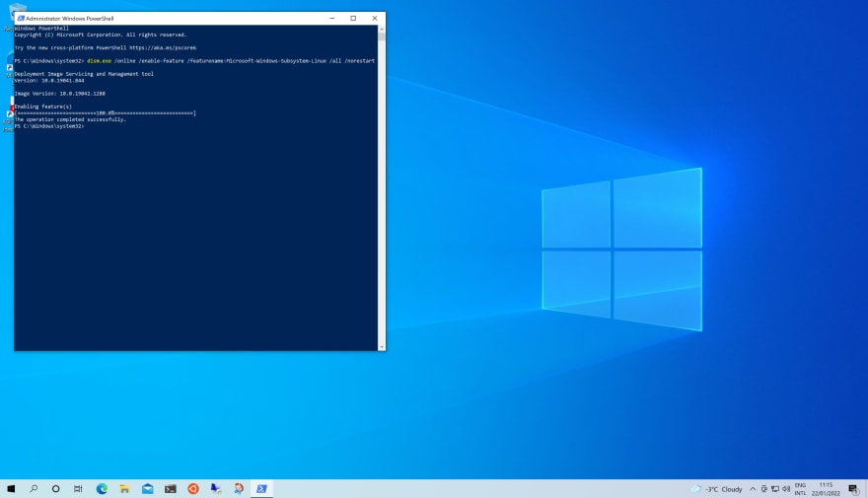Maximize the PowerShell window
Screen dimensions: 868x498
click(353, 19)
